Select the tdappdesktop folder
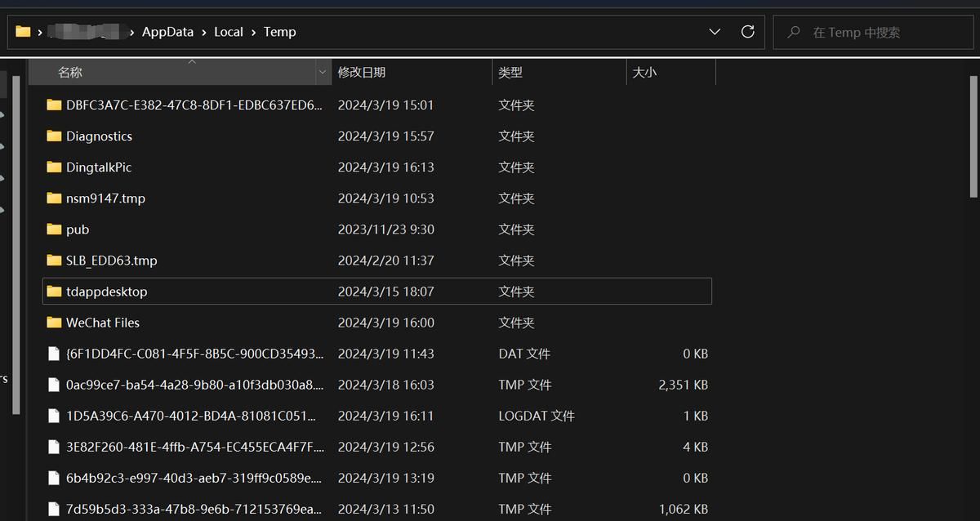This screenshot has width=980, height=521. click(107, 292)
